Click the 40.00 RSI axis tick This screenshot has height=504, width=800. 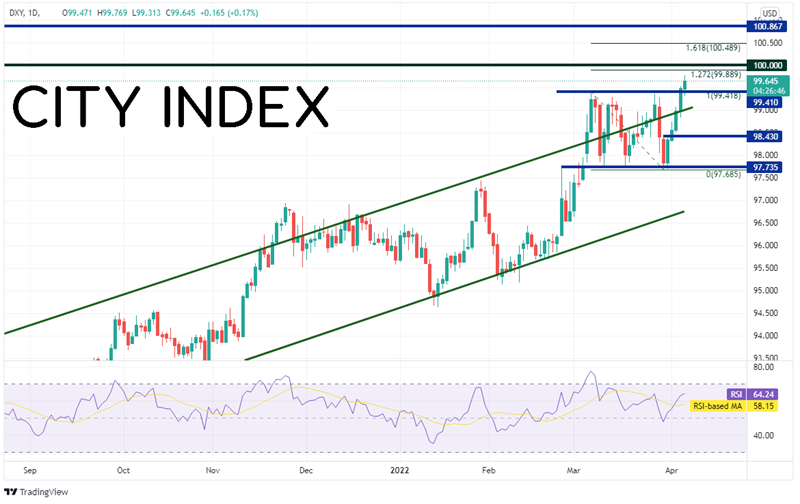763,435
